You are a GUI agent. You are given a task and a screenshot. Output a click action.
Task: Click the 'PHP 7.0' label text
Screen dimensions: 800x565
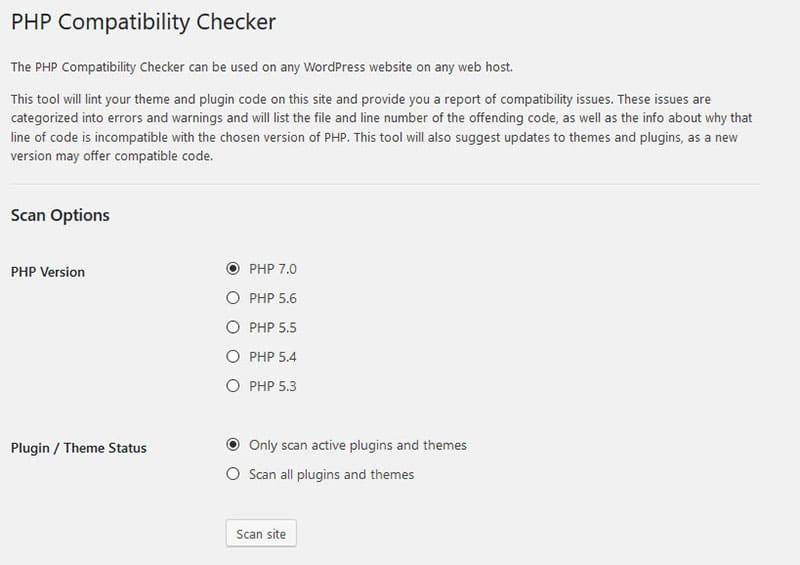click(273, 269)
